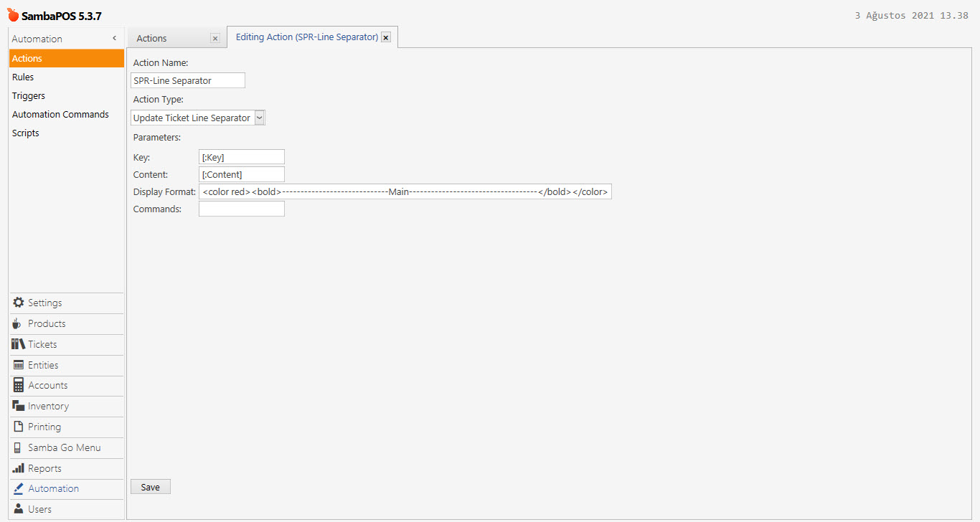Click the Commands: label
The height and width of the screenshot is (522, 980).
(x=157, y=209)
